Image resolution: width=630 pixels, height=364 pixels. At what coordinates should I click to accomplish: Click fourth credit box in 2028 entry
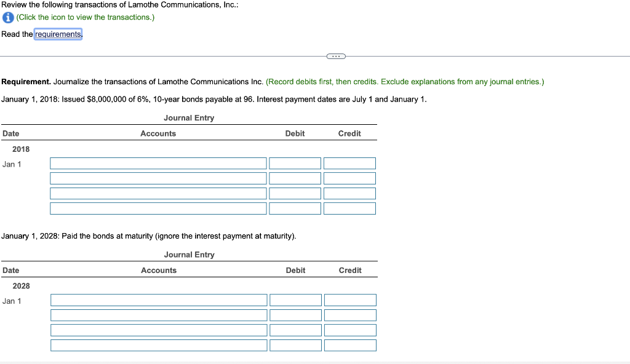pos(350,345)
